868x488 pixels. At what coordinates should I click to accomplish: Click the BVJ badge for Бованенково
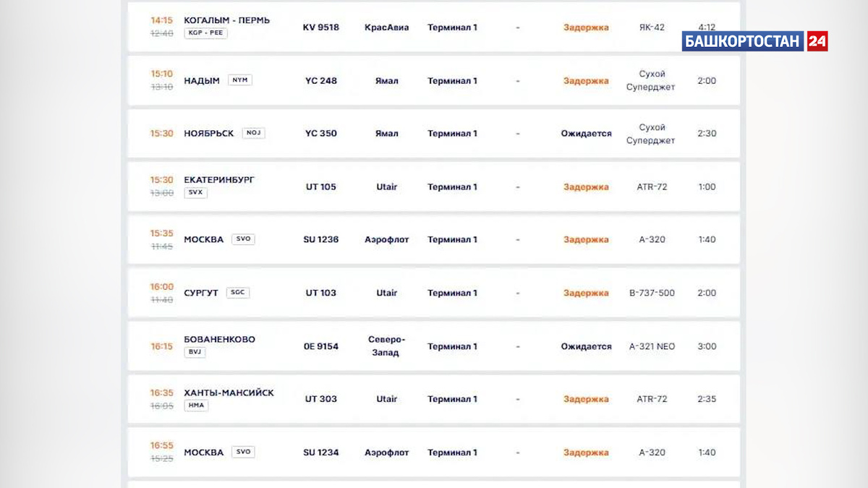click(194, 352)
